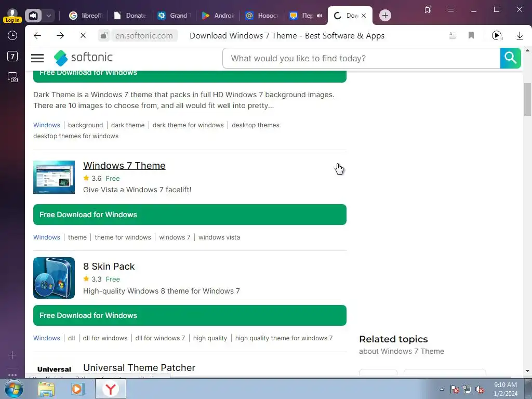Click Free Download under Windows 7 Theme
This screenshot has height=399, width=532.
click(x=190, y=215)
